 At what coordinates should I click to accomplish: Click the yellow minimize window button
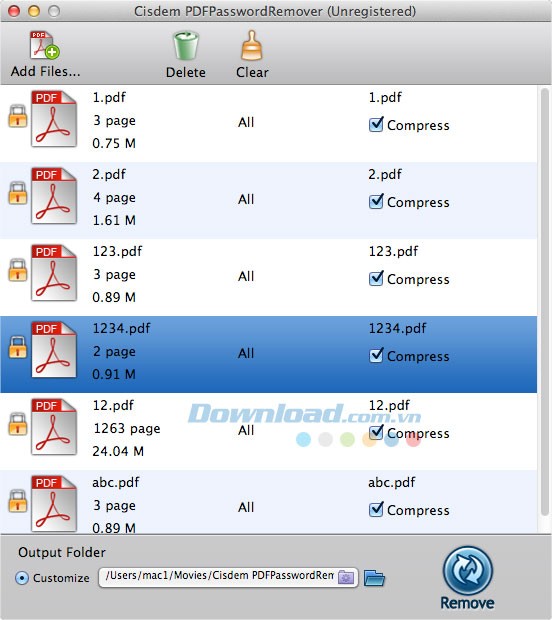point(34,11)
